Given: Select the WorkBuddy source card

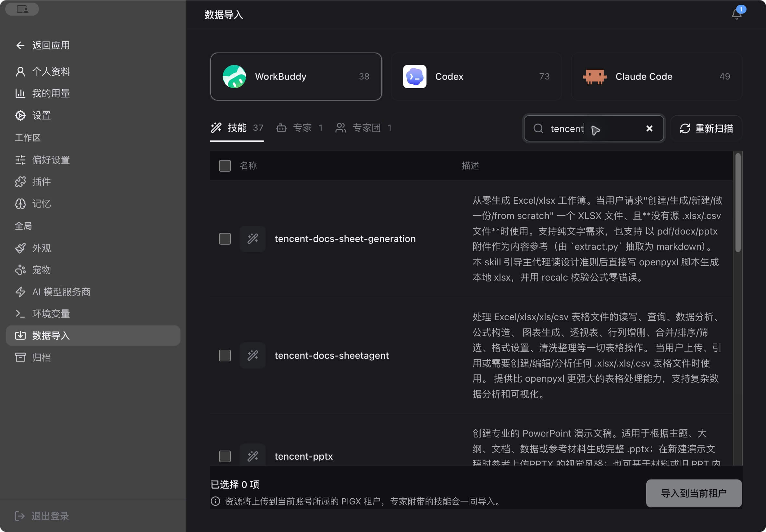Looking at the screenshot, I should pos(296,76).
